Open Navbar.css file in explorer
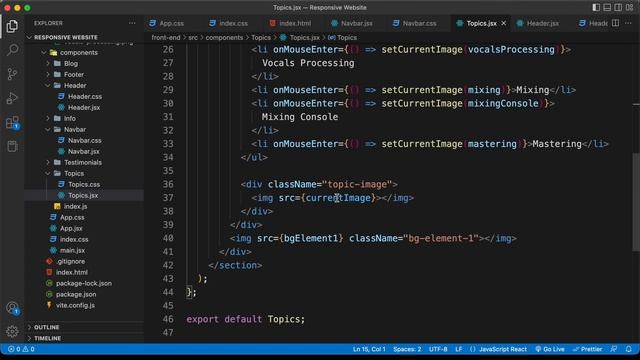Screen dimensions: 640x360 click(84, 140)
